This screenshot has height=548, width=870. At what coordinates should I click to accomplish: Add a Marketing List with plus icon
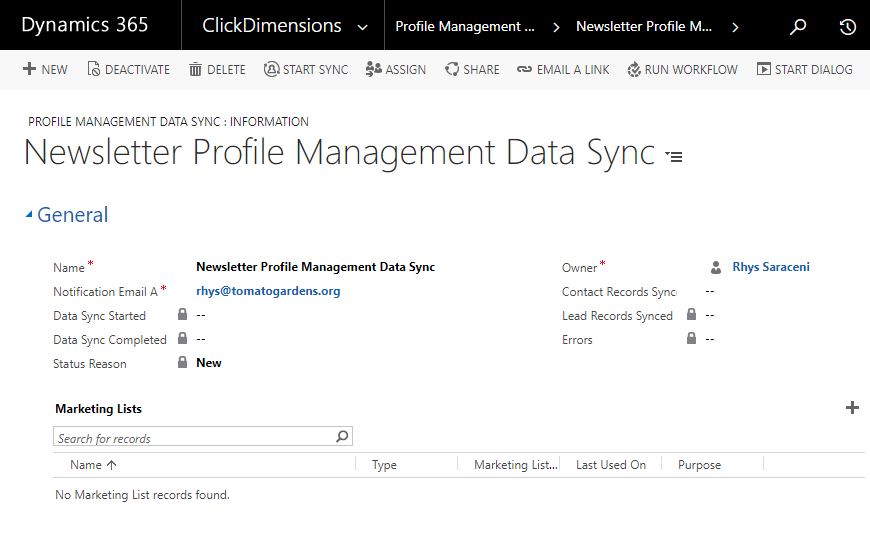click(852, 408)
